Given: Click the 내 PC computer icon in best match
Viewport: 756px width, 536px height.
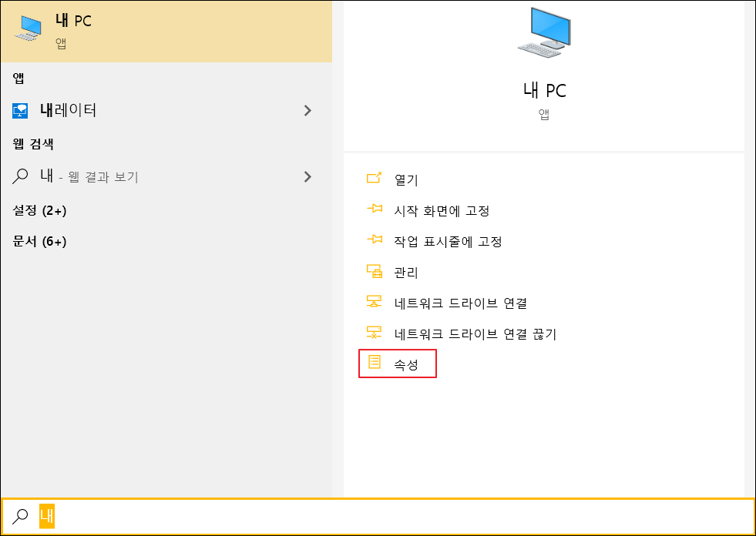Looking at the screenshot, I should (x=28, y=28).
